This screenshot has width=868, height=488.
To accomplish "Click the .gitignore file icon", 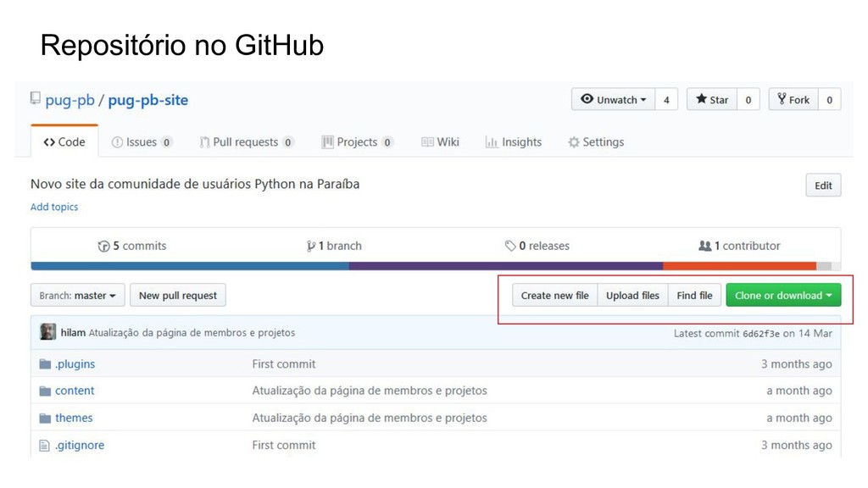I will tap(44, 446).
